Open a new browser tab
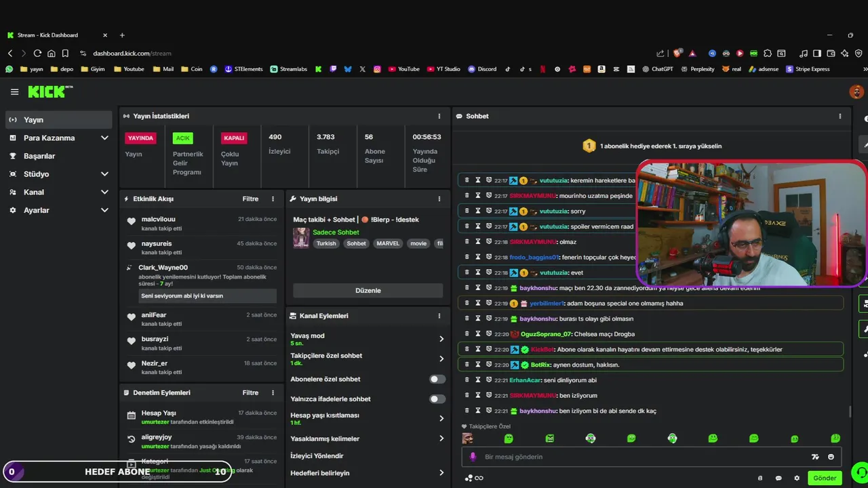 click(122, 35)
